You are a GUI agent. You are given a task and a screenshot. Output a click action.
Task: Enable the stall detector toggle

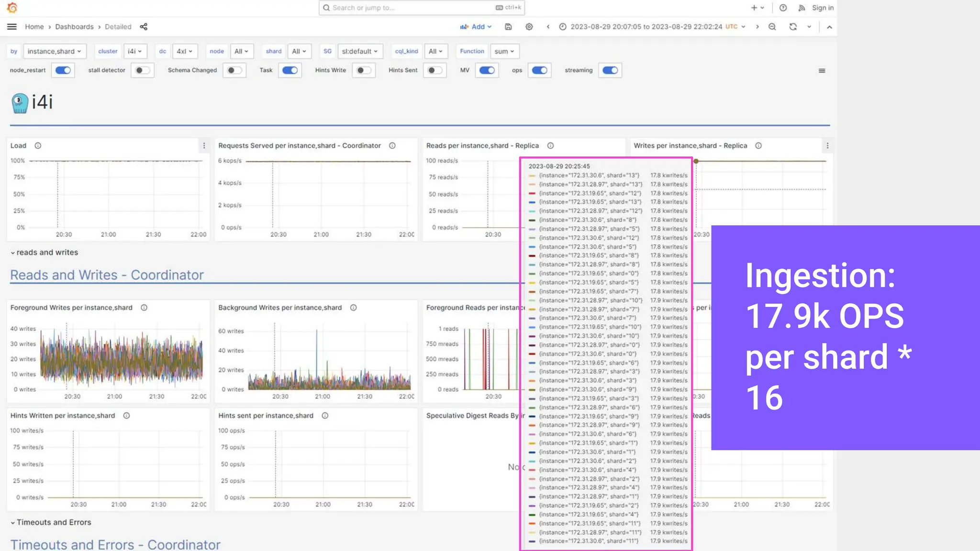tap(142, 70)
